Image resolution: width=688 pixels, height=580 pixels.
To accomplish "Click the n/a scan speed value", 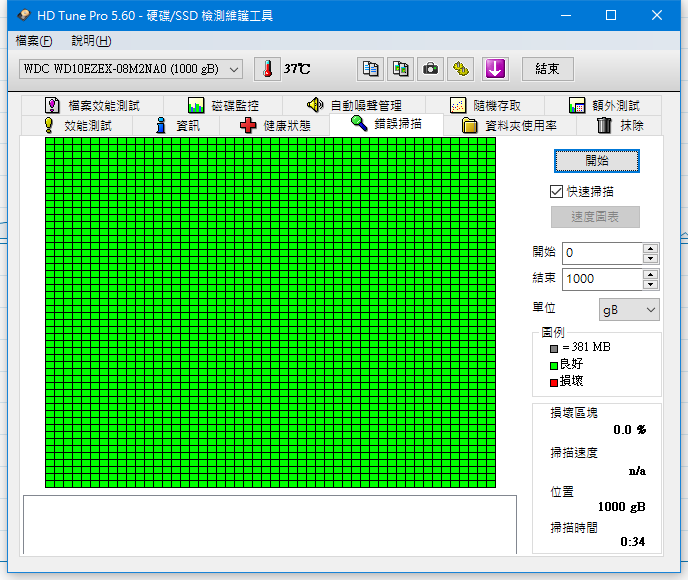I will (637, 471).
